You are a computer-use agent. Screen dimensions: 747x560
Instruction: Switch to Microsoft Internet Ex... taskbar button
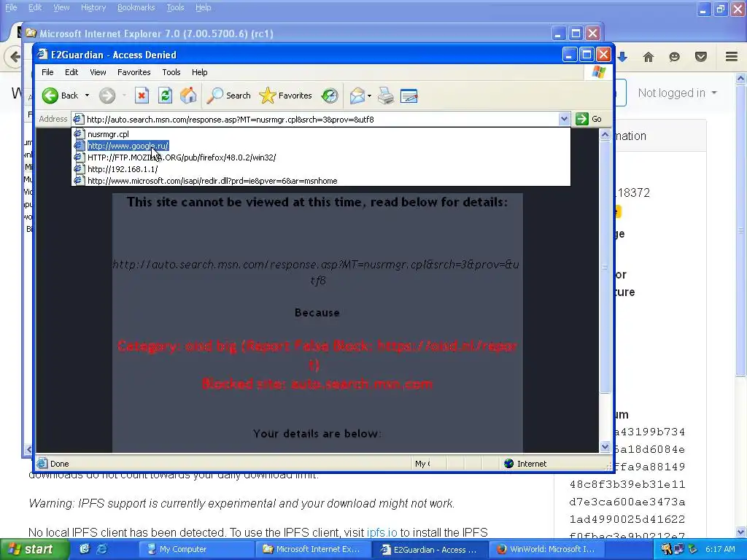click(312, 550)
